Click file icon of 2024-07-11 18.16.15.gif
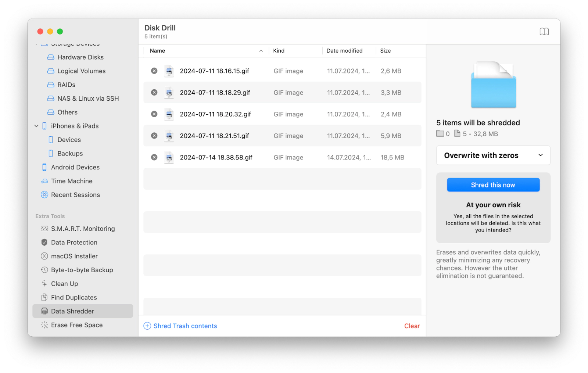The image size is (588, 373). coord(169,71)
